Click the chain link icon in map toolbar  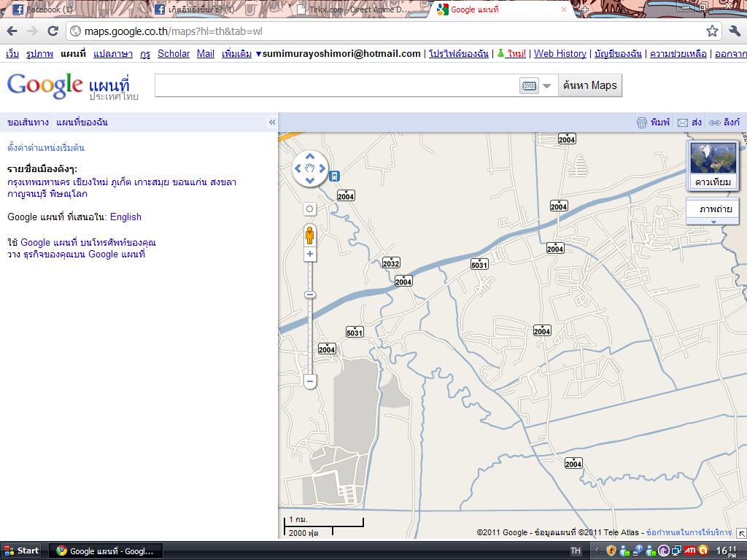pos(715,122)
